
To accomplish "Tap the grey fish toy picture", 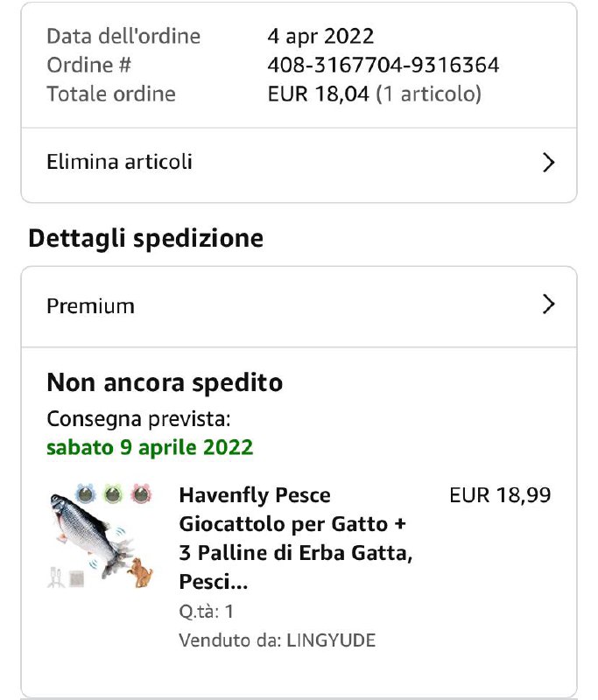I will 92,535.
